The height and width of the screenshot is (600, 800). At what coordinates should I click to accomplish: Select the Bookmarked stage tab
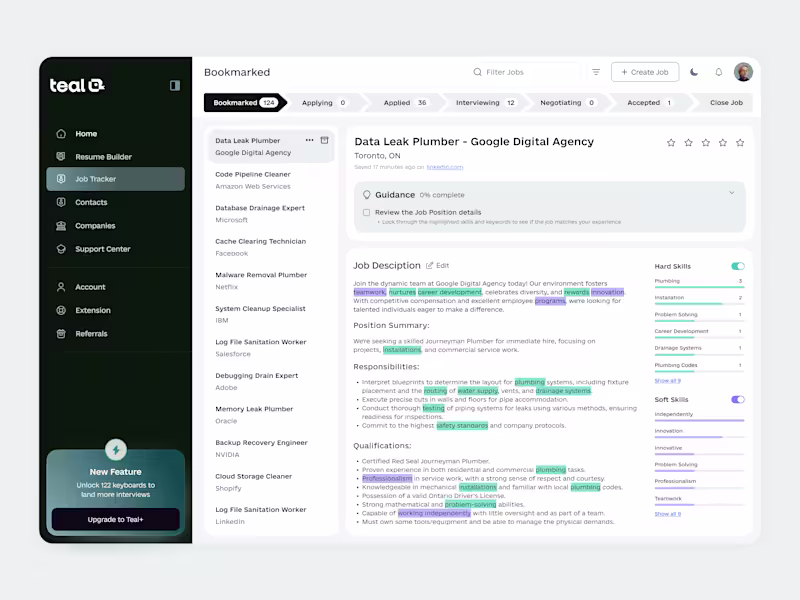pyautogui.click(x=245, y=103)
